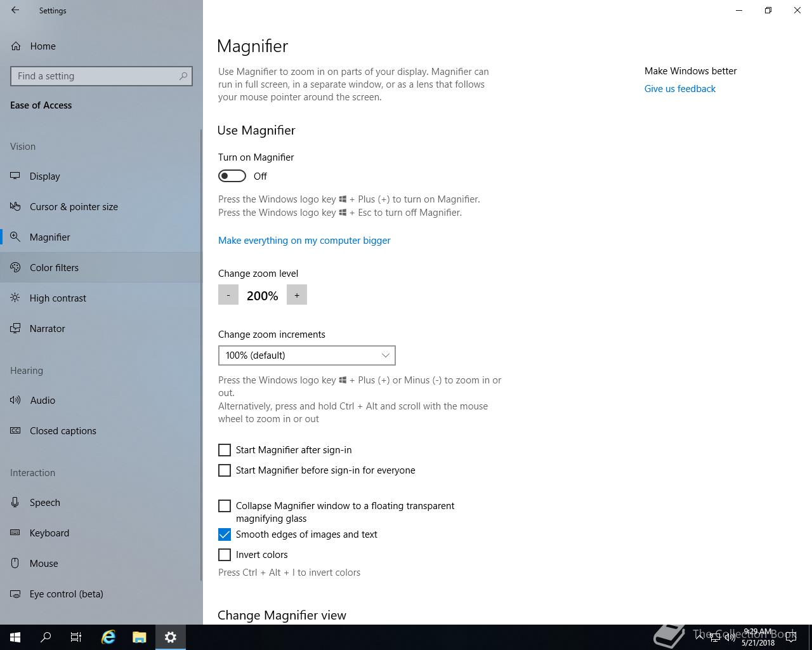Click the Eye control icon
812x650 pixels.
tap(15, 594)
